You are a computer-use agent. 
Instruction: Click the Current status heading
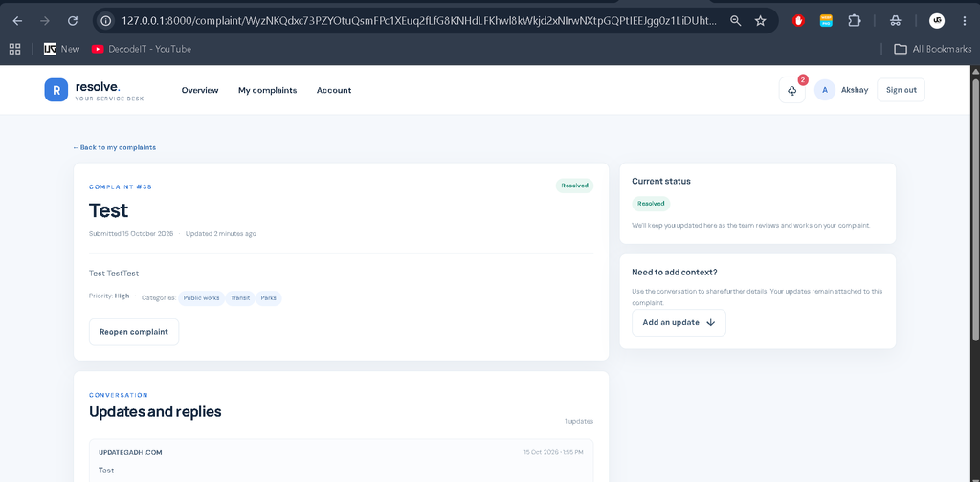click(661, 181)
